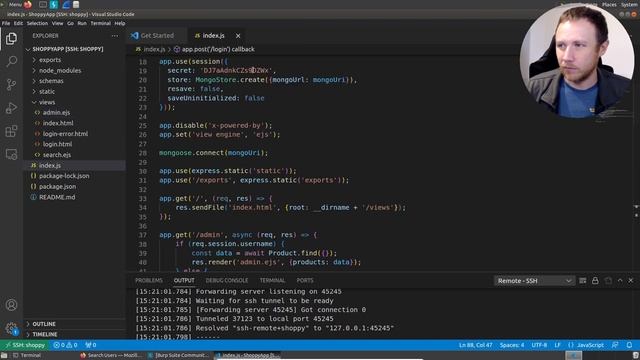Open the Search view icon
Screen dimensions: 640x360
click(11, 62)
